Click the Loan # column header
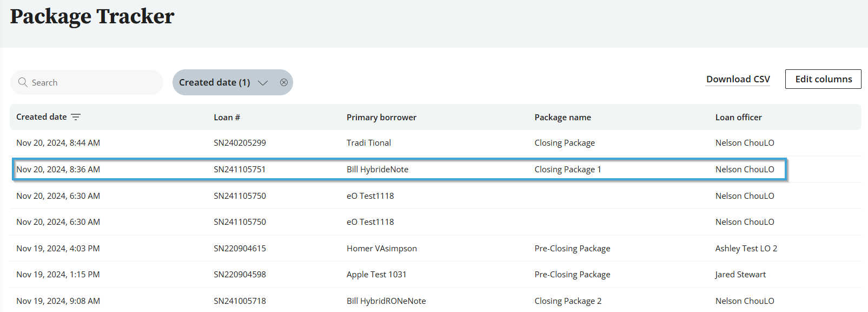Screen dimensions: 868x312 pos(227,117)
